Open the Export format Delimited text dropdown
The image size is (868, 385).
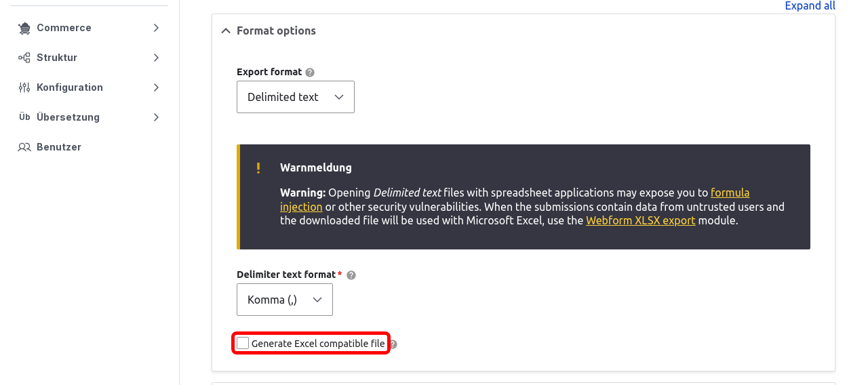tap(296, 97)
